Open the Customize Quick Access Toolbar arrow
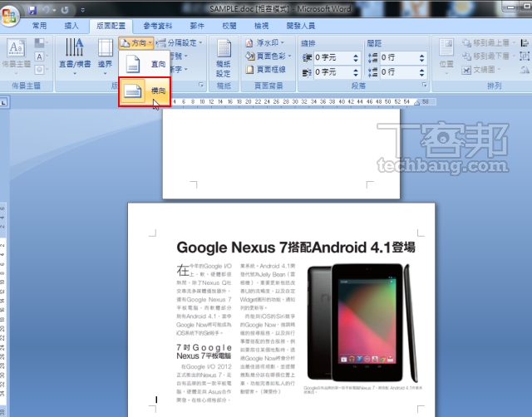532x417 pixels. coord(83,11)
